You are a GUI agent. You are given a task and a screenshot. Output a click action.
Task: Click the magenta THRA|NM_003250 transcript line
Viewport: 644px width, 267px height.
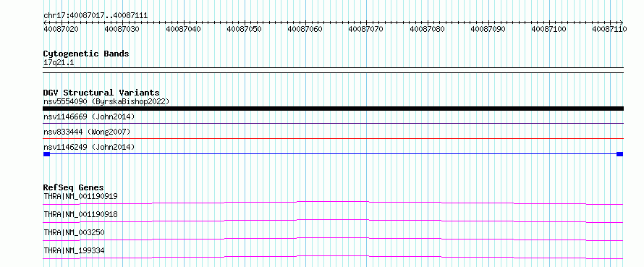pyautogui.click(x=333, y=239)
